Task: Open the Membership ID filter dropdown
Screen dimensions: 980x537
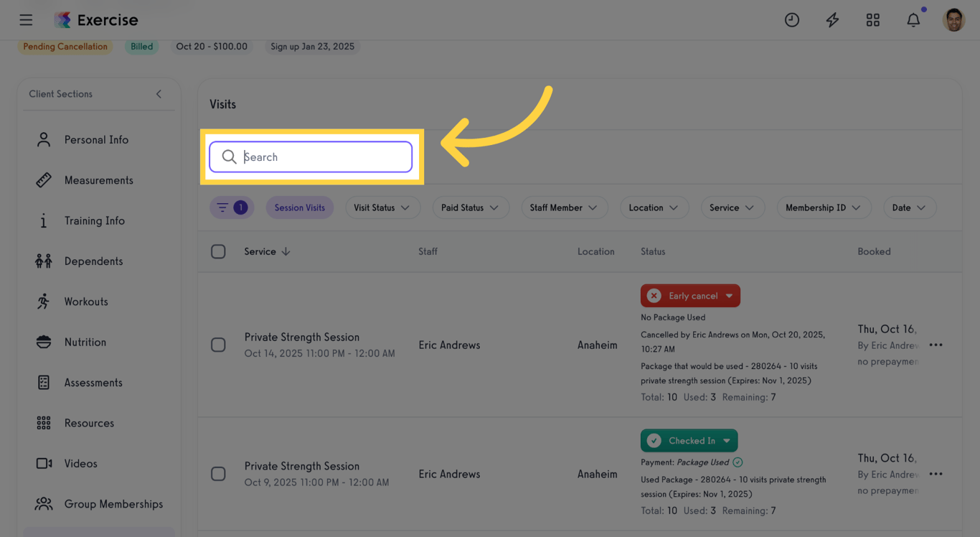Action: [824, 207]
